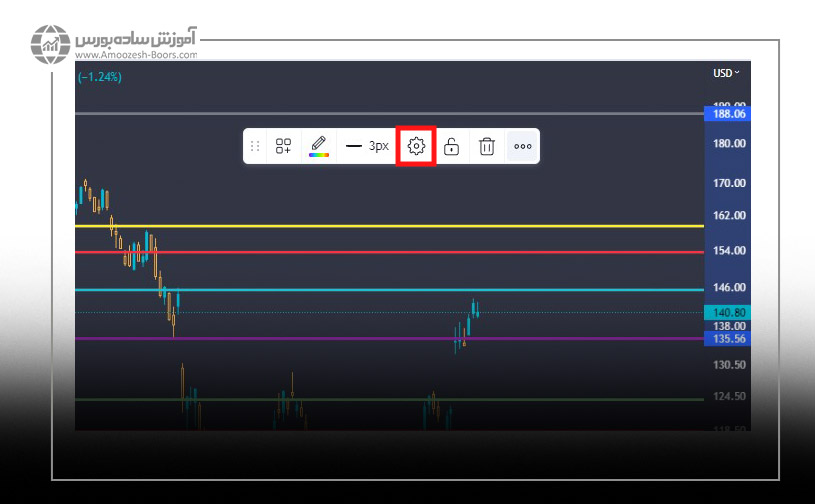Click the 140.80 current price label

(x=730, y=313)
